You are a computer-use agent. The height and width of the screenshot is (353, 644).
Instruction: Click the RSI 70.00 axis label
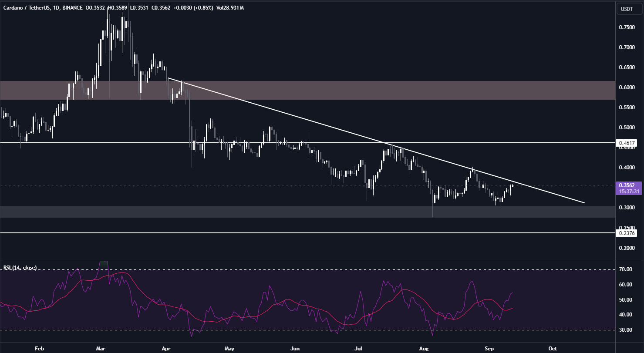coord(625,270)
